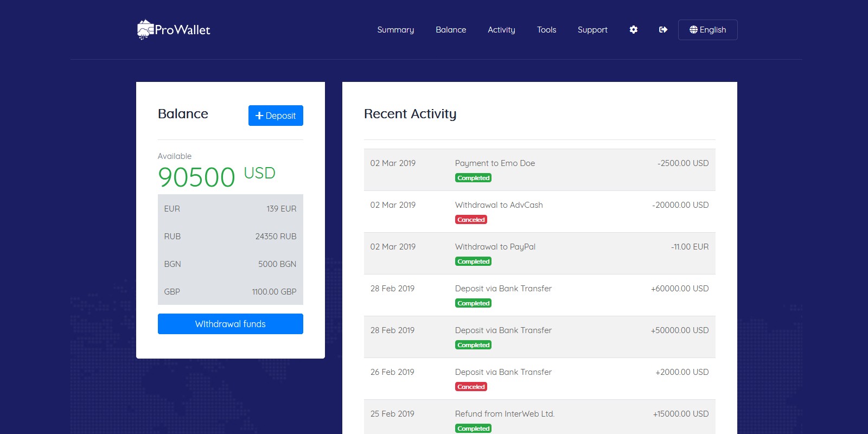Select the RUB balance row
Viewport: 868px width, 434px height.
(230, 237)
